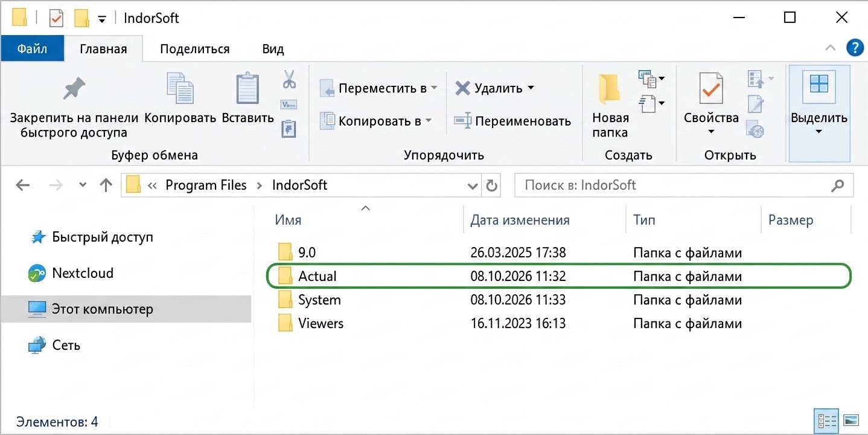This screenshot has height=435, width=868.
Task: Click the paste shortcut icon
Action: [x=289, y=128]
